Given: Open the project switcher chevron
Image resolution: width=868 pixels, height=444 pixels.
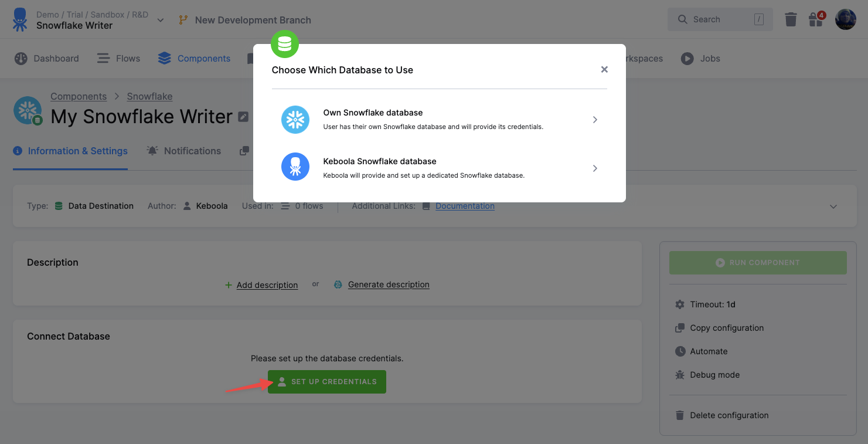Looking at the screenshot, I should (x=161, y=20).
